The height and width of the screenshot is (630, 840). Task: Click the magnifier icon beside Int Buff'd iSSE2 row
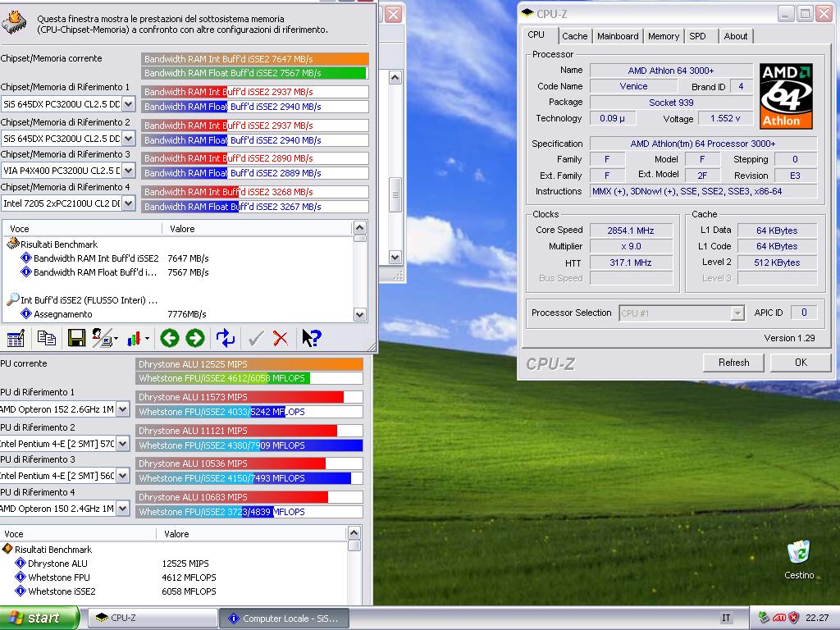click(13, 299)
